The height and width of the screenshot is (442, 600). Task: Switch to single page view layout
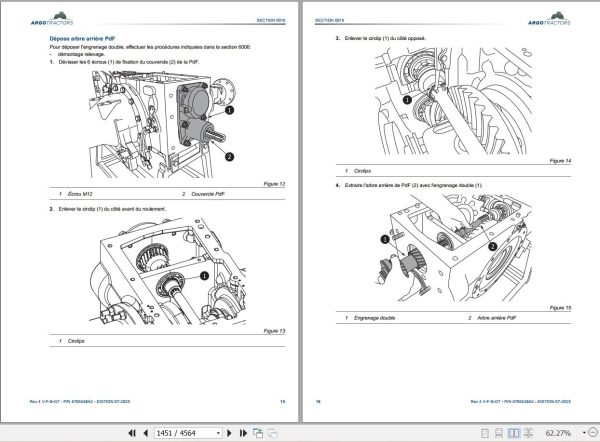[x=484, y=433]
